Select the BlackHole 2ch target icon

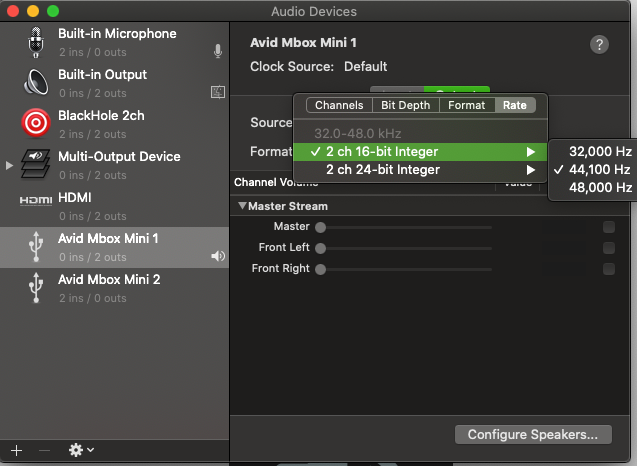pyautogui.click(x=36, y=124)
